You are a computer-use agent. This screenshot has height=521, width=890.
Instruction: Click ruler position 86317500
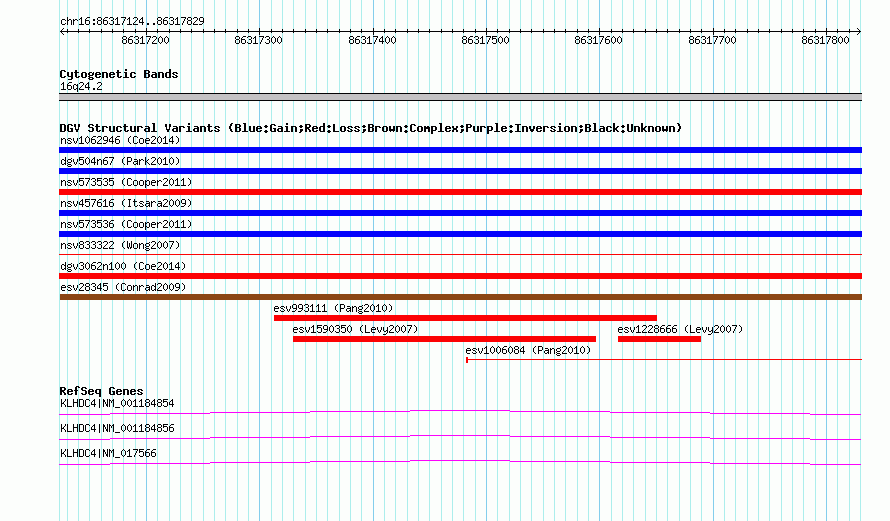485,40
